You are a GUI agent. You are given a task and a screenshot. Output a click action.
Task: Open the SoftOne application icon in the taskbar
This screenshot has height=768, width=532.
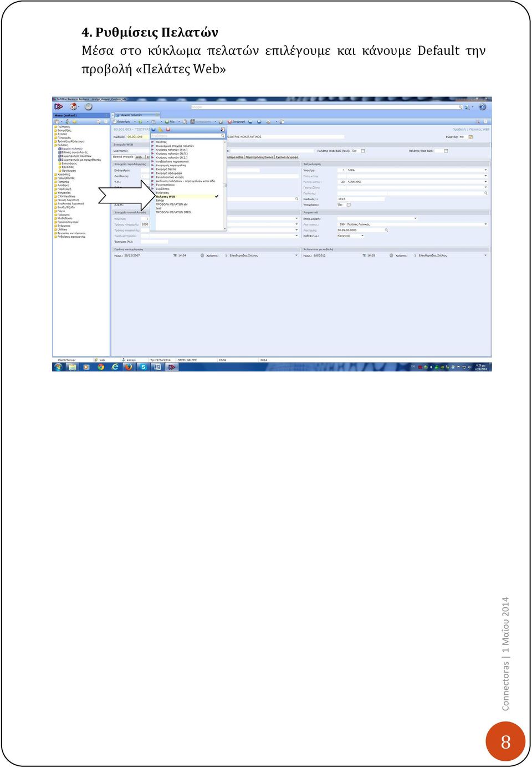tap(172, 367)
